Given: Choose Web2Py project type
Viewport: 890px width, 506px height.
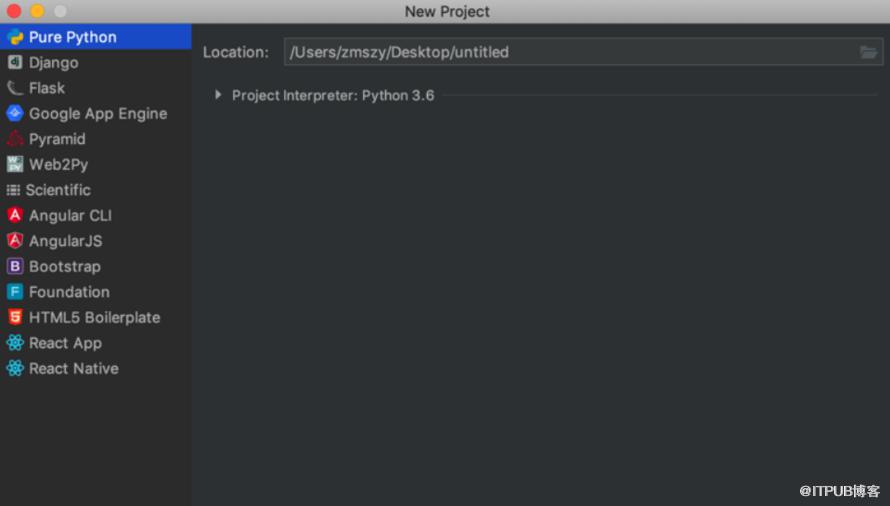Looking at the screenshot, I should tap(96, 165).
